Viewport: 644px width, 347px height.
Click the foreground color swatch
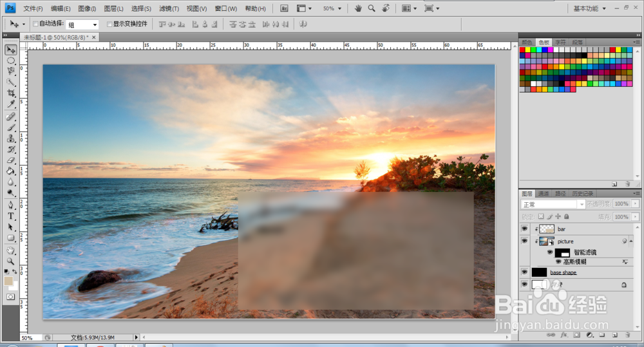tap(8, 281)
